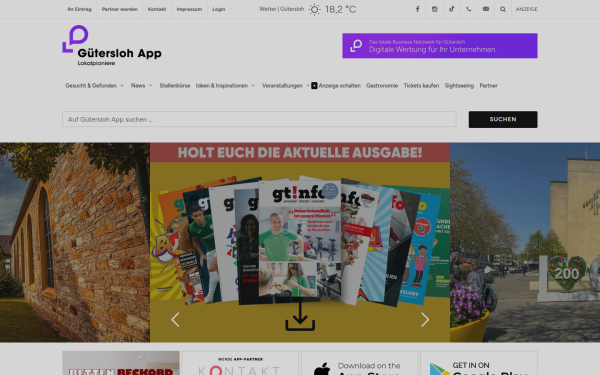
Task: Expand the Gesucht & Gefunden menu
Action: [x=94, y=85]
